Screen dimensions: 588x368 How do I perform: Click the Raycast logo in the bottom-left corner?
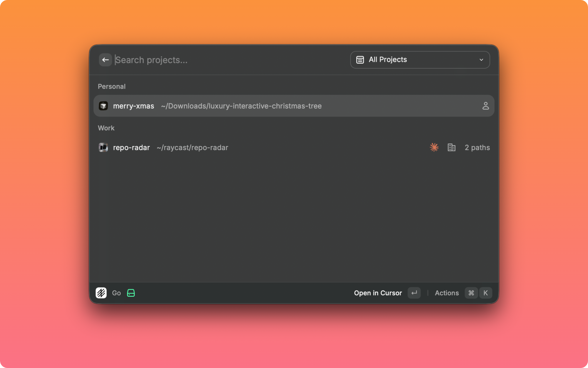101,293
